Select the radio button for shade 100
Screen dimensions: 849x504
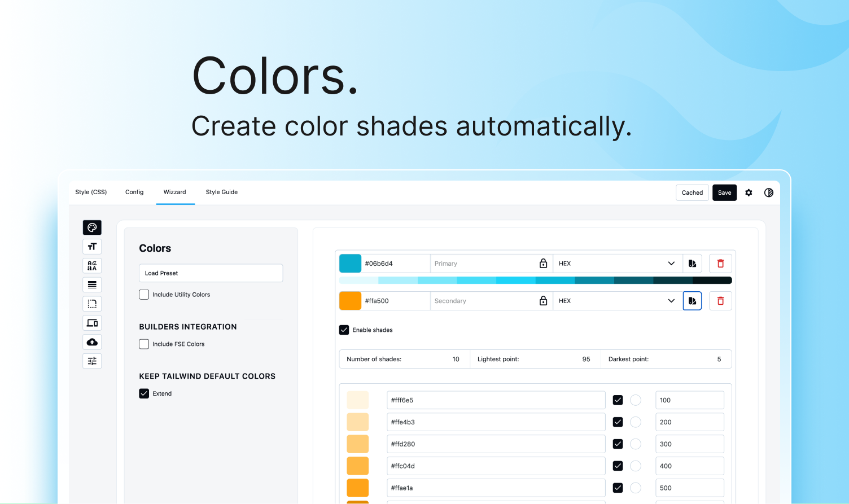tap(636, 400)
